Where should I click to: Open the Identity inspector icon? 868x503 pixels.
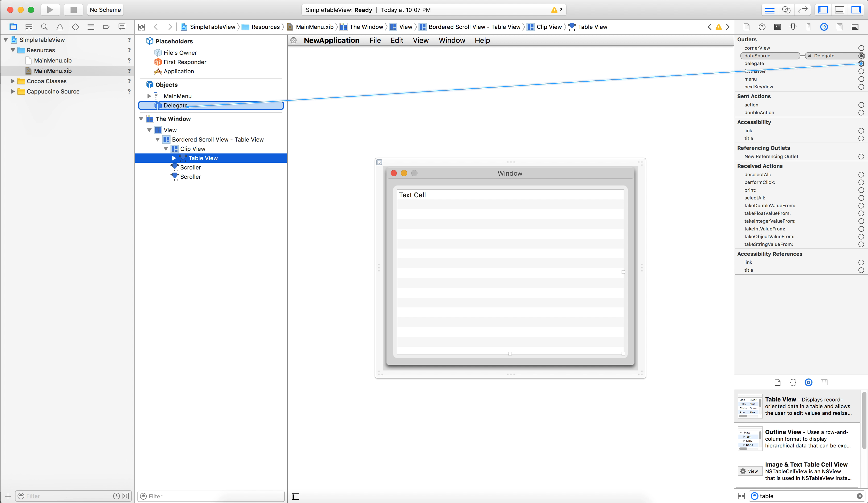[777, 27]
